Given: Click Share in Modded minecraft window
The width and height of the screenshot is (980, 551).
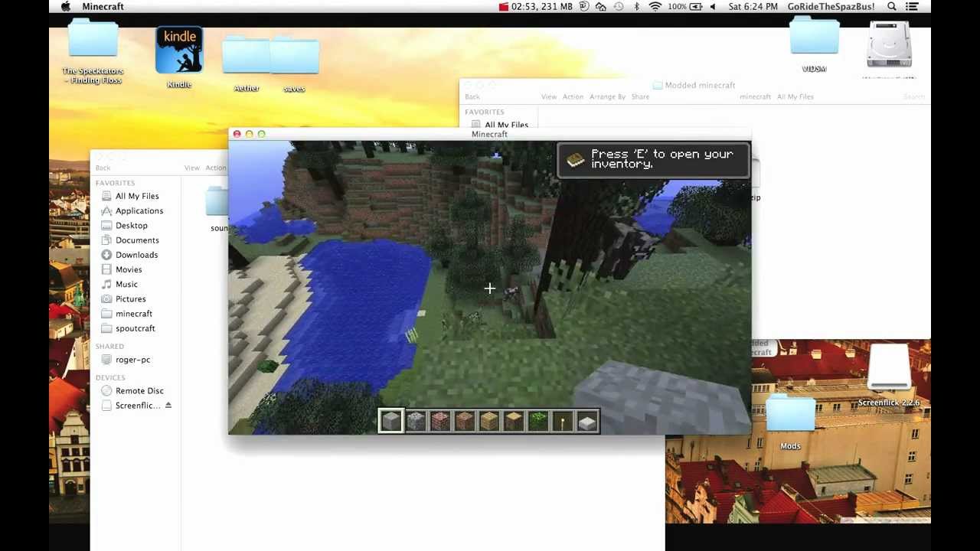Looking at the screenshot, I should [x=640, y=96].
